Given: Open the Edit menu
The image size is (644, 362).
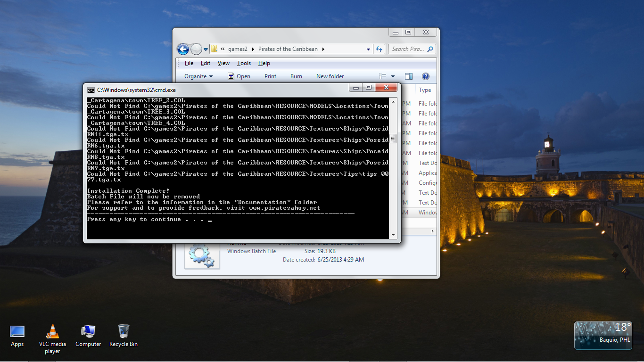Looking at the screenshot, I should pos(206,63).
